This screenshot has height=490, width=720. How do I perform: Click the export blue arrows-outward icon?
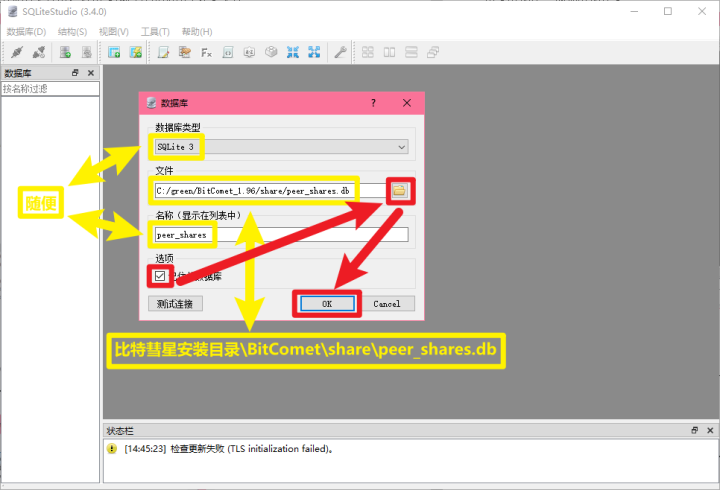(314, 52)
